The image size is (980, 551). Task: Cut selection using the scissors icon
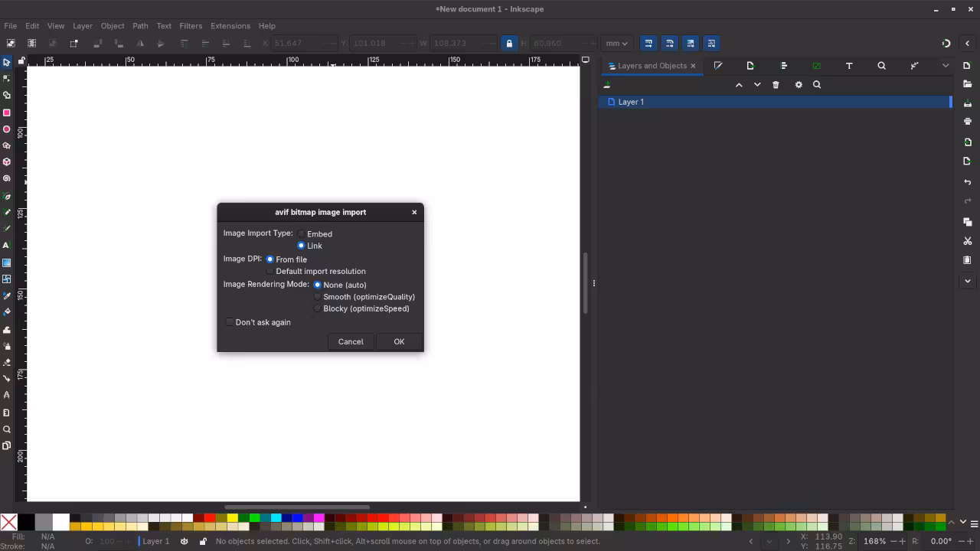(967, 240)
